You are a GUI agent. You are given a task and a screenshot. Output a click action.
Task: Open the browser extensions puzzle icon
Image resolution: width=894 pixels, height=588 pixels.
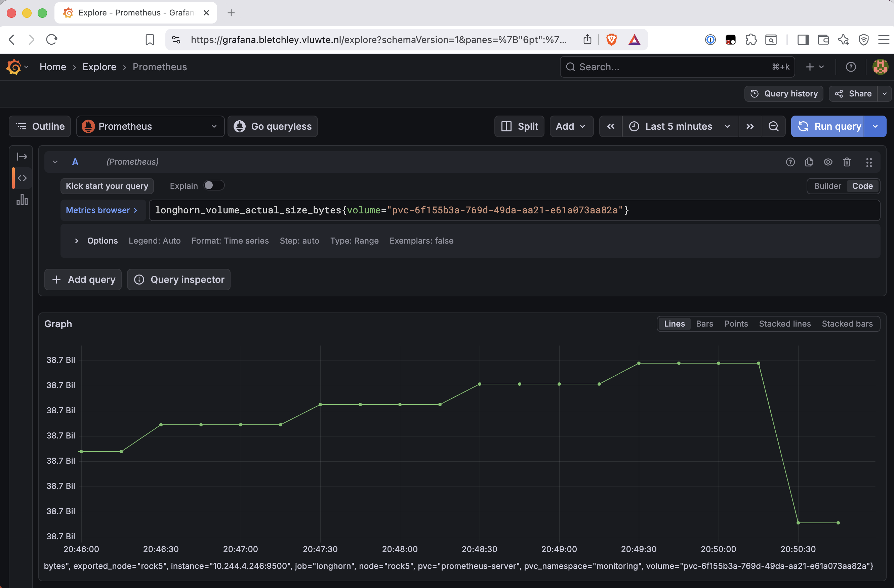[x=750, y=39]
